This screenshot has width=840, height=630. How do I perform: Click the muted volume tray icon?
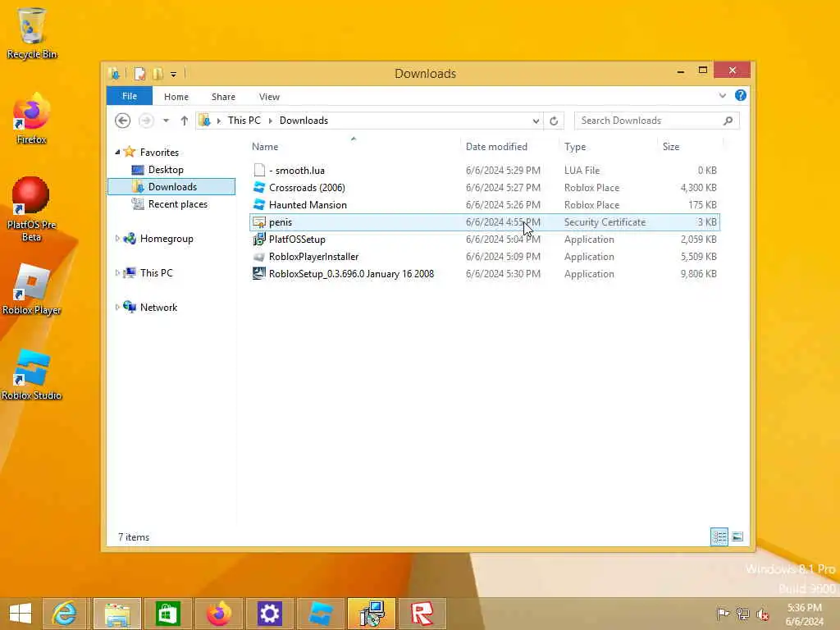point(762,614)
